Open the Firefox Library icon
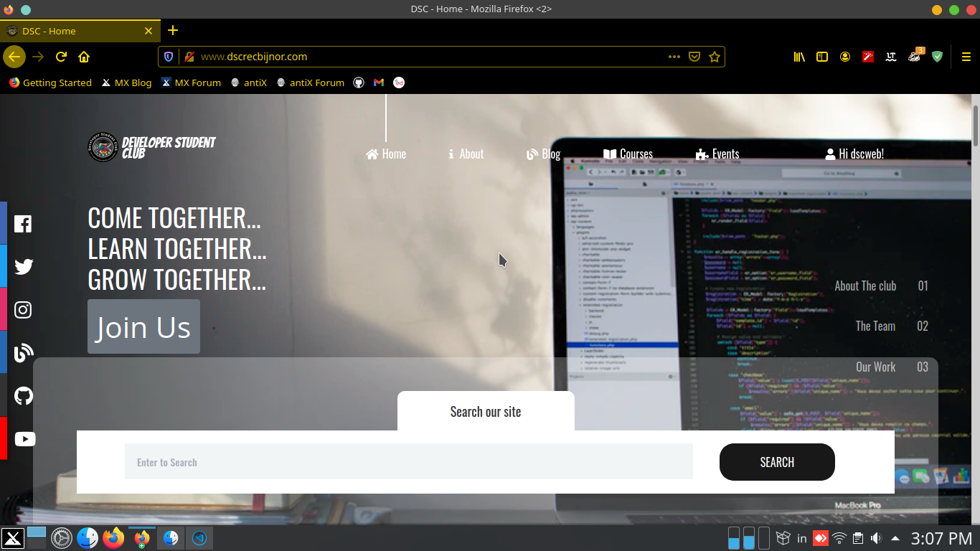Viewport: 980px width, 551px height. point(799,57)
